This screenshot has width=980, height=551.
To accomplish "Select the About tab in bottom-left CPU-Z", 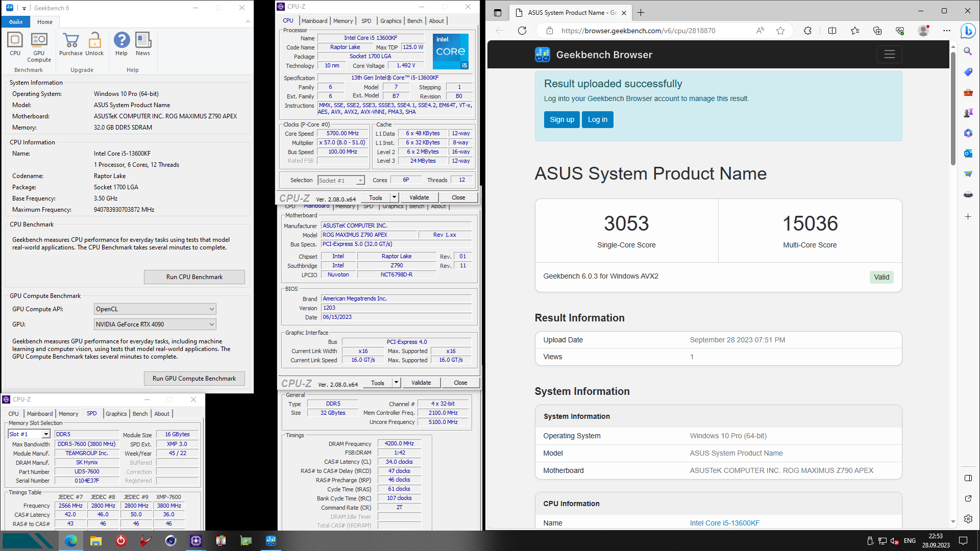I will (x=162, y=414).
